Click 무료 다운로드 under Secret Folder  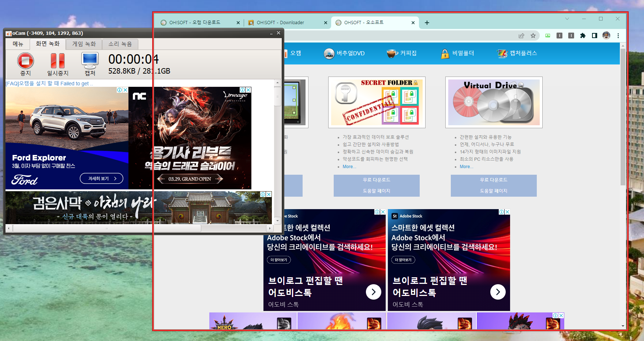click(377, 180)
